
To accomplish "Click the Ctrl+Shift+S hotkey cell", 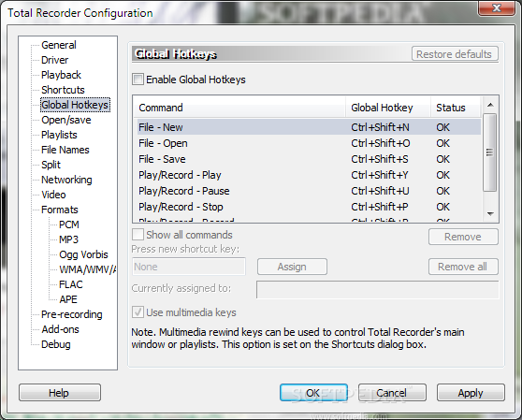I will pos(380,159).
